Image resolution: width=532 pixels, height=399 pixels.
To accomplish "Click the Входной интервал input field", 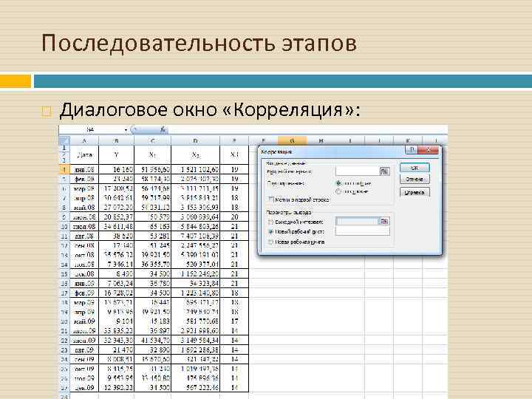I will click(358, 171).
